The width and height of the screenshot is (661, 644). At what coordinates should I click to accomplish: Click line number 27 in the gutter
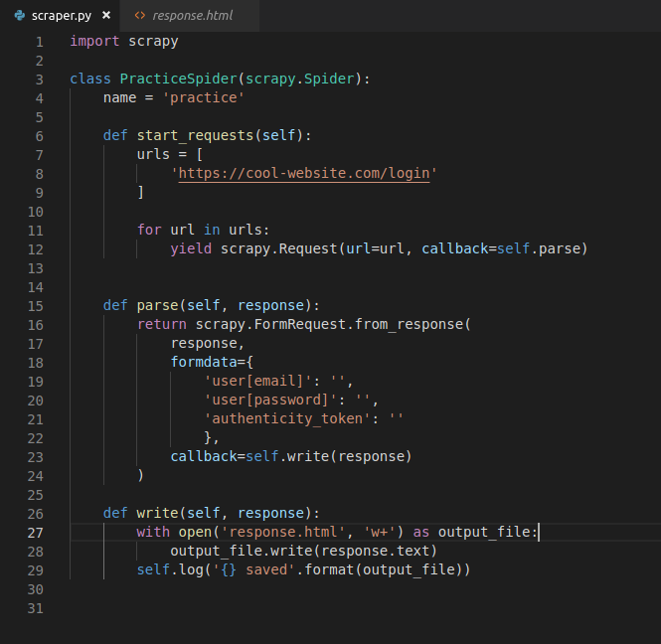tap(36, 533)
